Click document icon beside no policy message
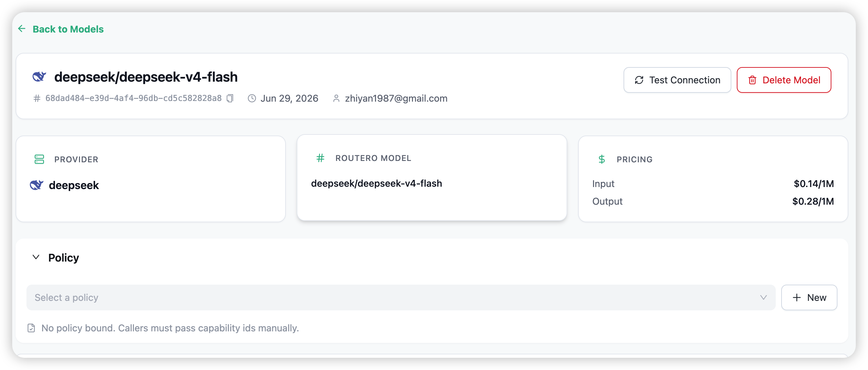Viewport: 868px width, 370px height. click(31, 328)
